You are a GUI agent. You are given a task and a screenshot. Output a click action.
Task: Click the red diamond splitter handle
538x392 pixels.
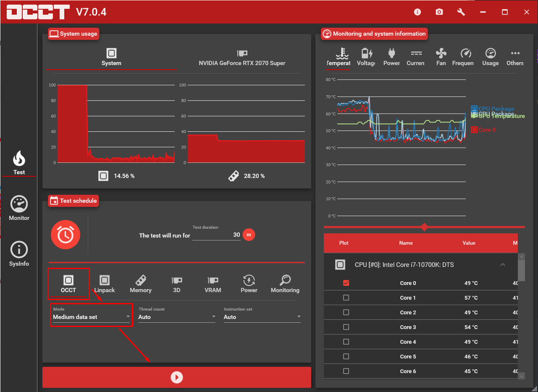click(424, 227)
